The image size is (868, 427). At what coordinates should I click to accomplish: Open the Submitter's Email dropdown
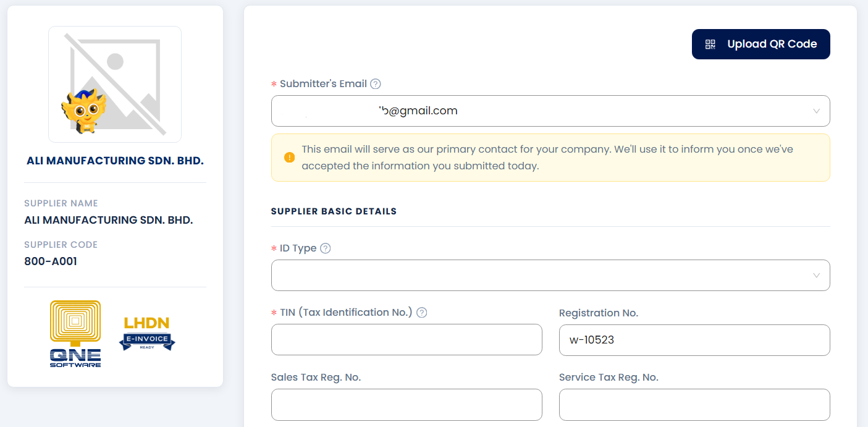click(x=550, y=111)
